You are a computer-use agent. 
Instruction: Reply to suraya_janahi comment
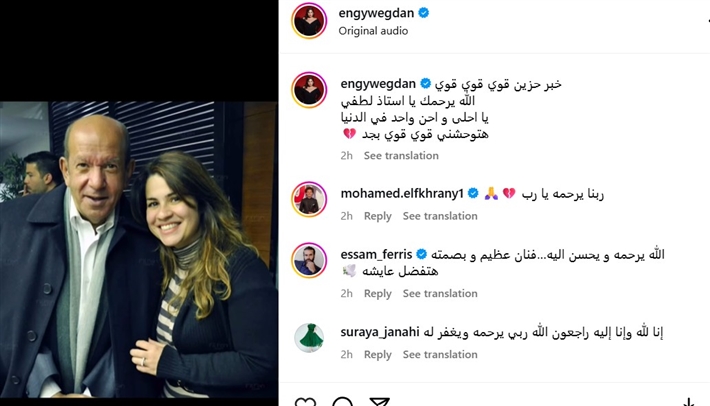point(378,354)
